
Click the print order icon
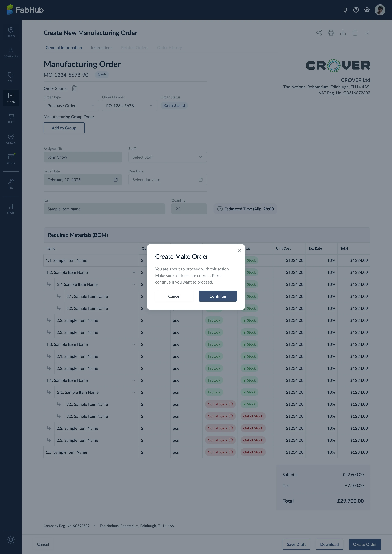tap(331, 33)
